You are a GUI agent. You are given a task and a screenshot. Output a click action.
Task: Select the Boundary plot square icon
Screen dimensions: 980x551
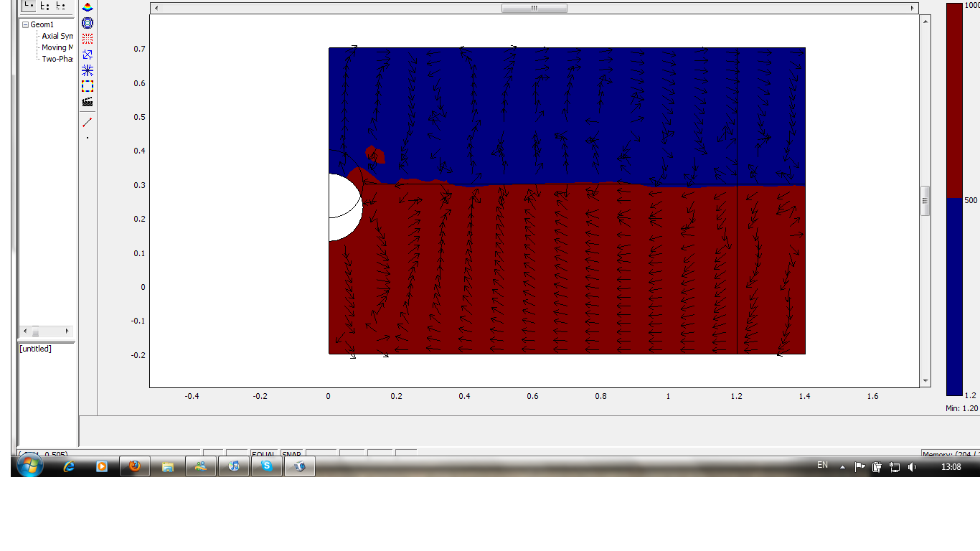[88, 86]
